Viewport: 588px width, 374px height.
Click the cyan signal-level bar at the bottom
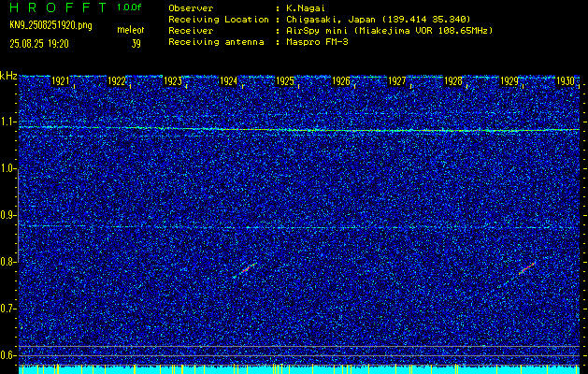click(299, 369)
